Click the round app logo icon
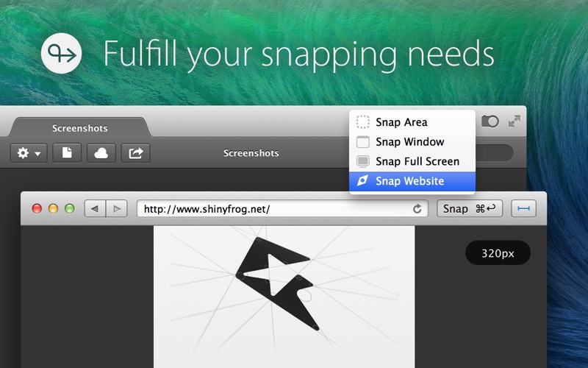588x368 pixels. [61, 53]
